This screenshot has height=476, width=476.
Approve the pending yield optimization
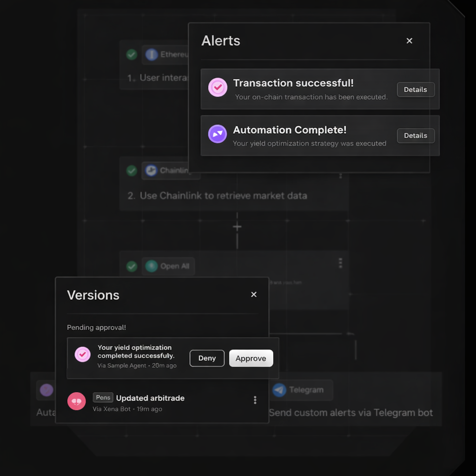tap(251, 358)
